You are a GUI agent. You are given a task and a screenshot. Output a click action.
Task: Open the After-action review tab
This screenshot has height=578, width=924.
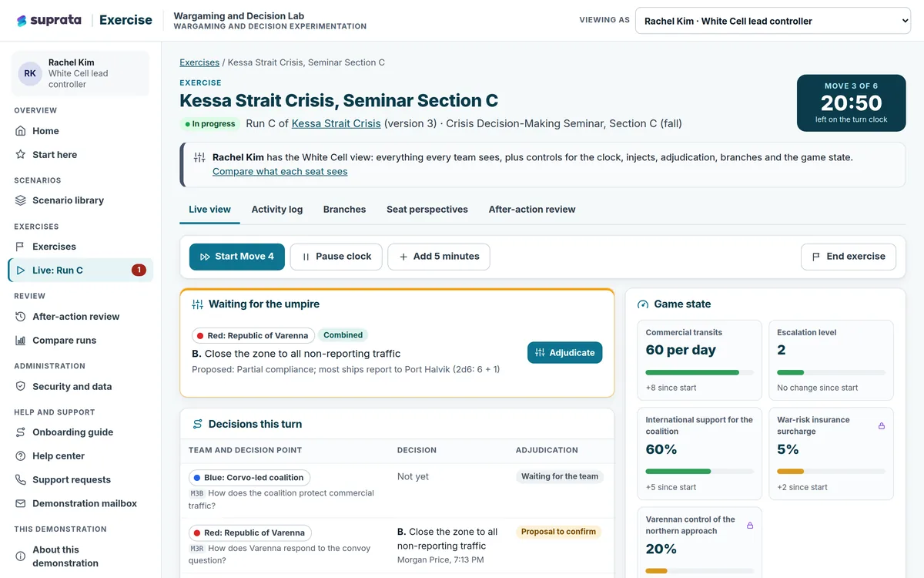(532, 210)
